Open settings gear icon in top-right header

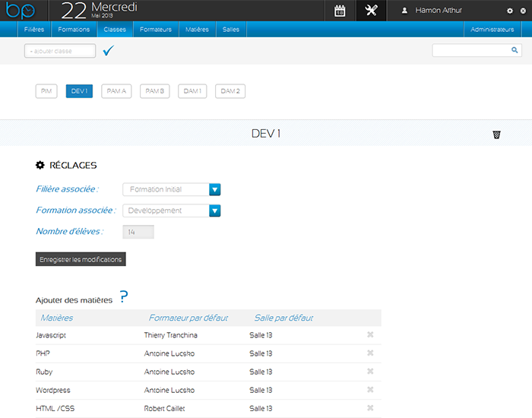510,11
